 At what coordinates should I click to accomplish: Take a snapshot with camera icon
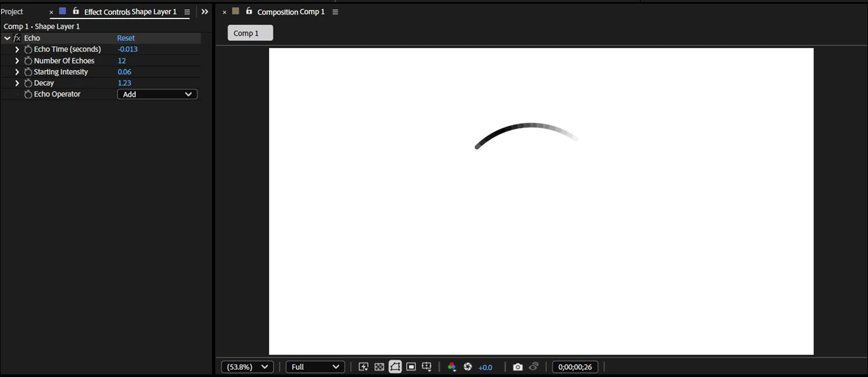[x=518, y=367]
